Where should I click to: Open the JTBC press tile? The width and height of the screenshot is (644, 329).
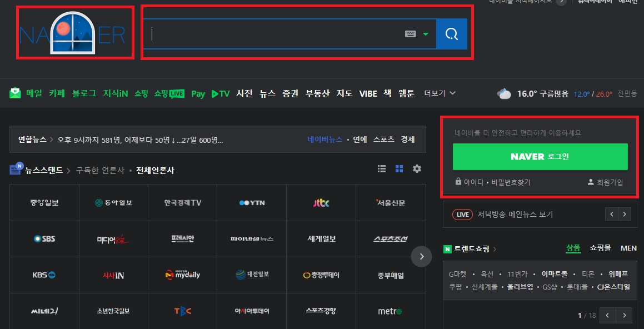321,203
